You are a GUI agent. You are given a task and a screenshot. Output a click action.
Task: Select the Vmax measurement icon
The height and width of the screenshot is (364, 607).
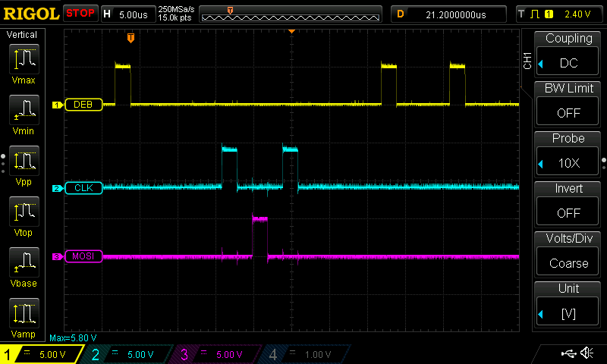(24, 59)
